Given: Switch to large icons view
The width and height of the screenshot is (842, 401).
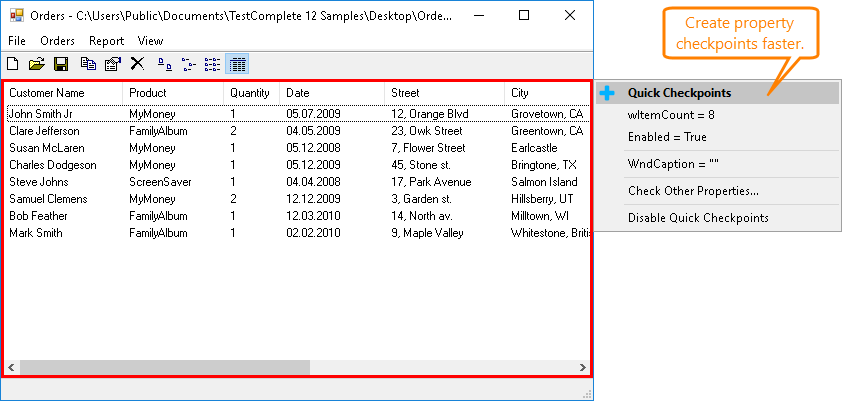Looking at the screenshot, I should click(164, 65).
